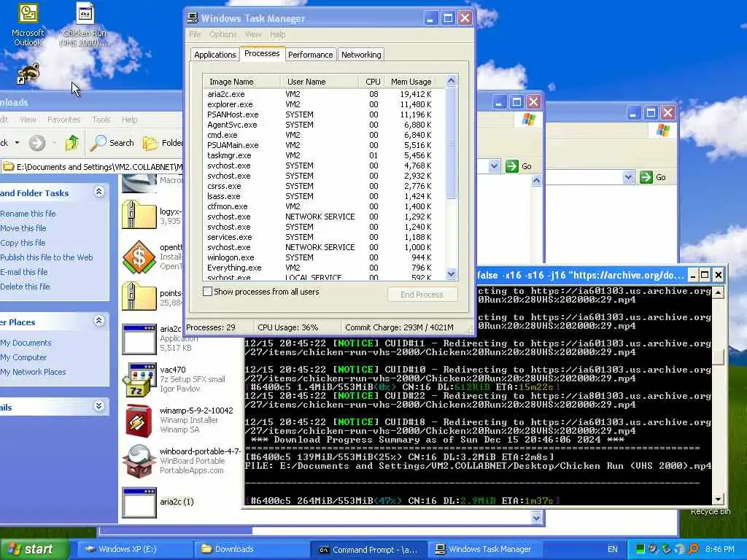Open the address dropdown in middle Explorer window
This screenshot has height=560, width=747.
[x=494, y=166]
